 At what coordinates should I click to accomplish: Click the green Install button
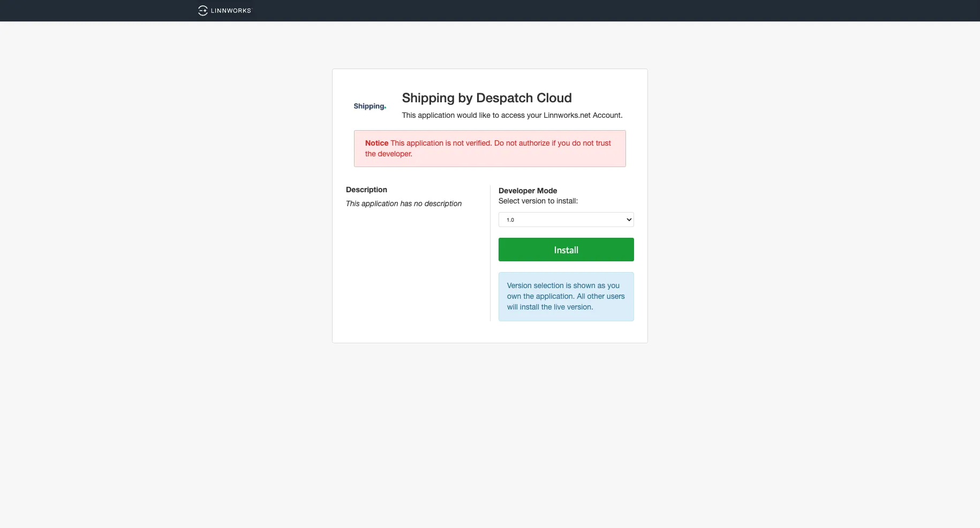(566, 250)
